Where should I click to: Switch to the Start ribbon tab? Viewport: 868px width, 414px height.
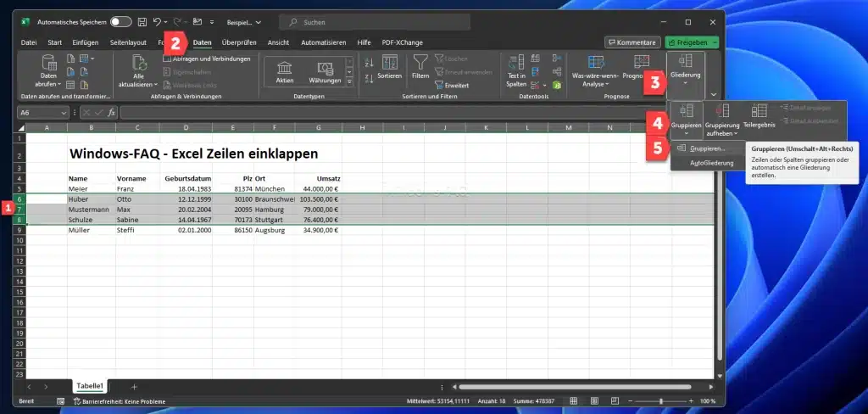click(55, 42)
